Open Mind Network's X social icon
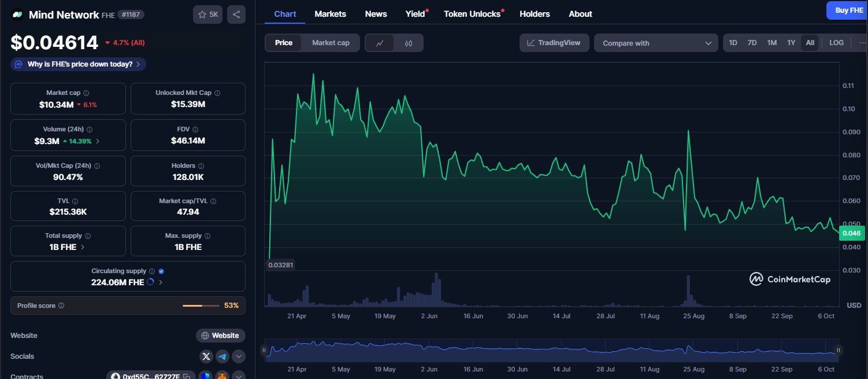Viewport: 868px width, 379px height. pos(206,356)
